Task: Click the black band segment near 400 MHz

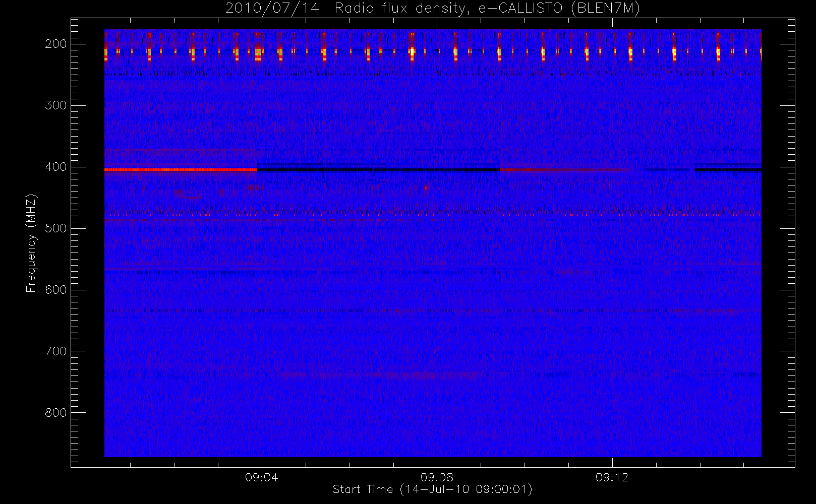Action: tap(378, 170)
